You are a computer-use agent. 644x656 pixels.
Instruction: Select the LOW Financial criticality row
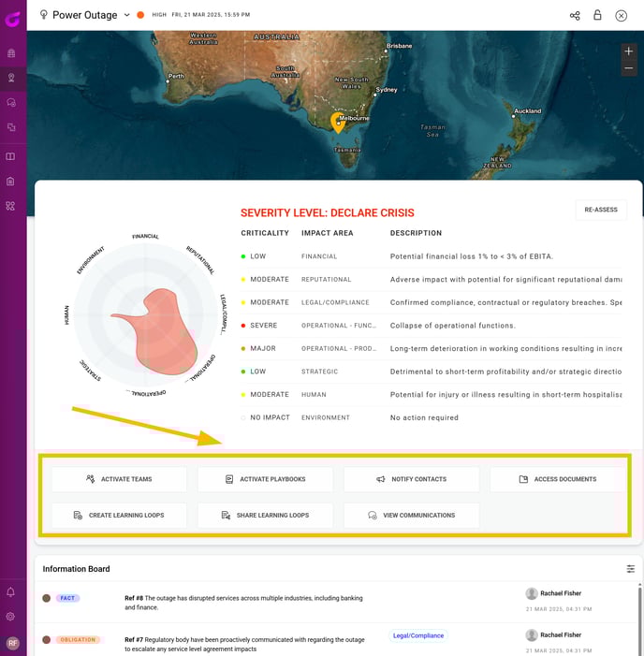[x=431, y=256]
